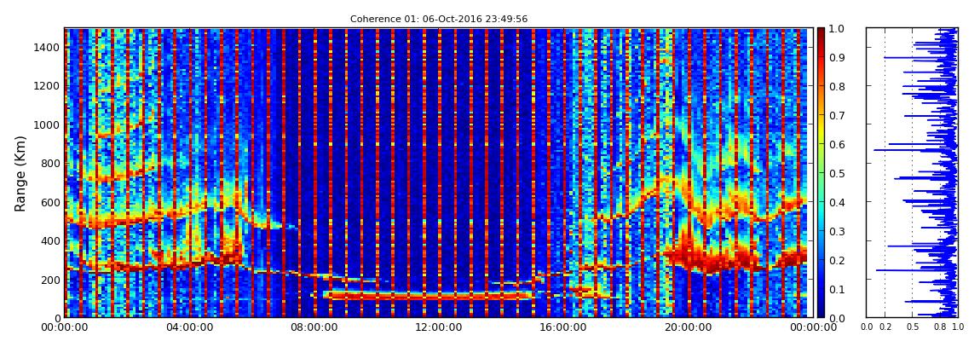Screen dimensions: 980x347
Task: Click the 200 range tick label
Action: 49,280
